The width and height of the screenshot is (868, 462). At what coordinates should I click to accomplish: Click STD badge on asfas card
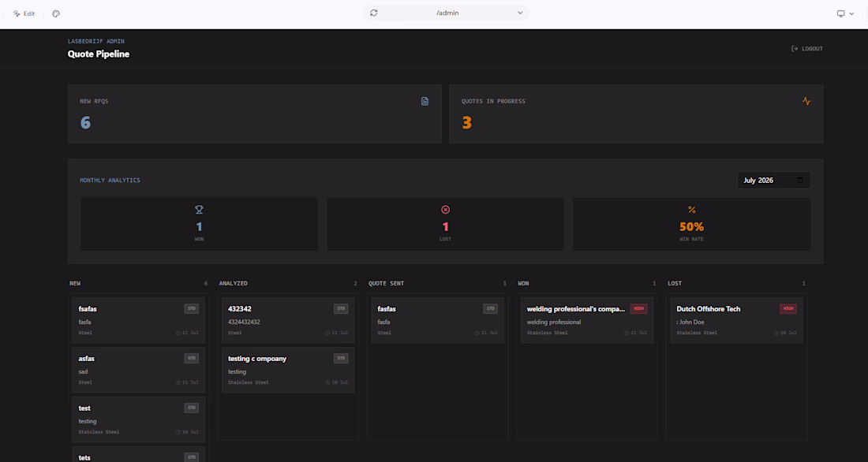[x=192, y=359]
